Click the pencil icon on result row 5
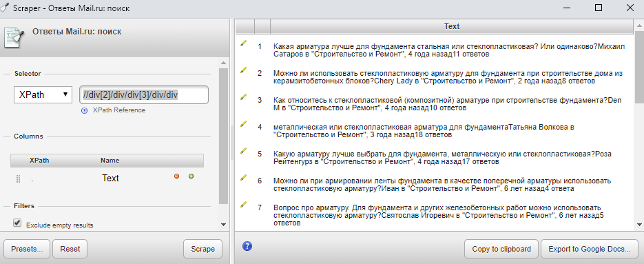The image size is (644, 264). tap(244, 150)
